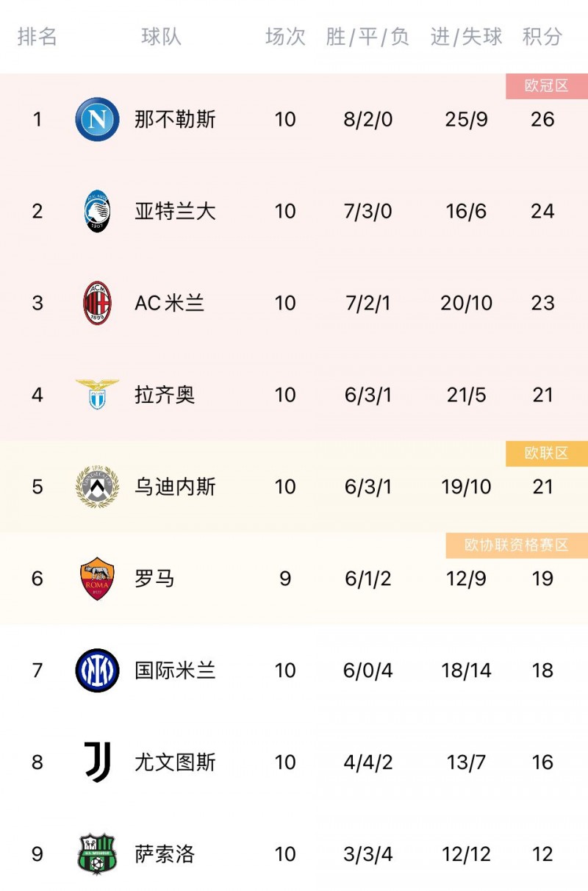588x891 pixels.
Task: Open team name 国际米兰
Action: [x=175, y=670]
